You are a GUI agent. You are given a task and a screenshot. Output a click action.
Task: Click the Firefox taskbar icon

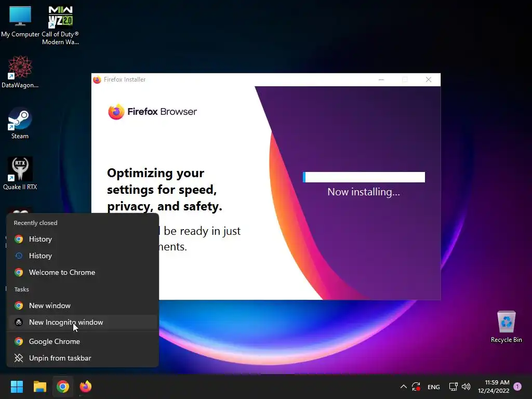86,387
